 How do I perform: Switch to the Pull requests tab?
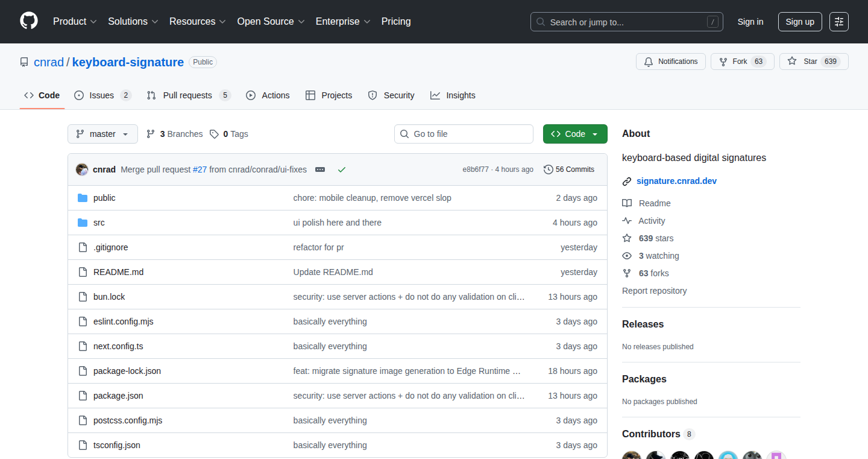(189, 95)
